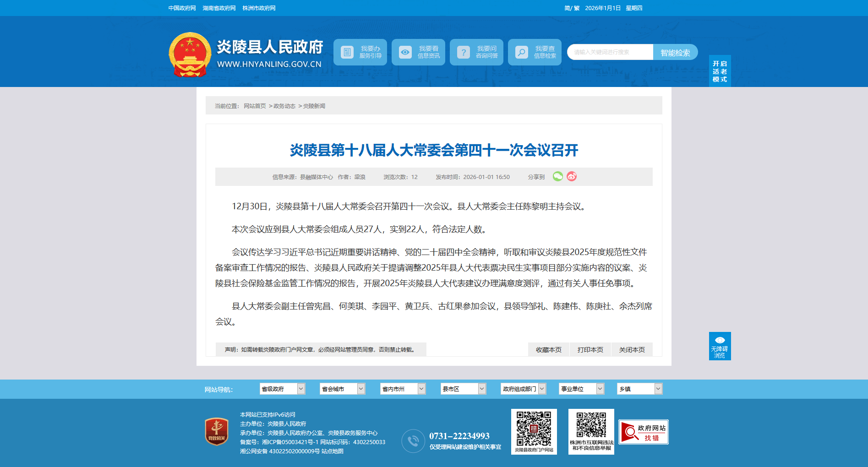Click the 政府网站找错 icon
The image size is (868, 467).
[x=643, y=432]
